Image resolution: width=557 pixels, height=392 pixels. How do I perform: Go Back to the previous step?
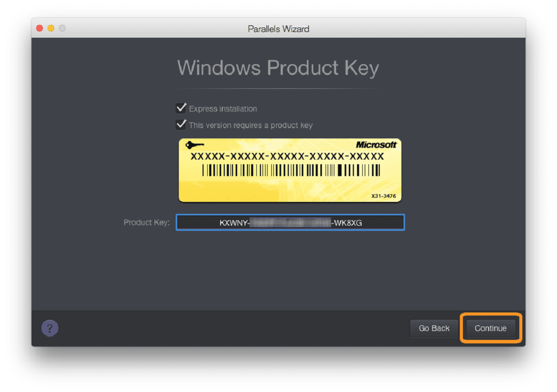pos(434,328)
